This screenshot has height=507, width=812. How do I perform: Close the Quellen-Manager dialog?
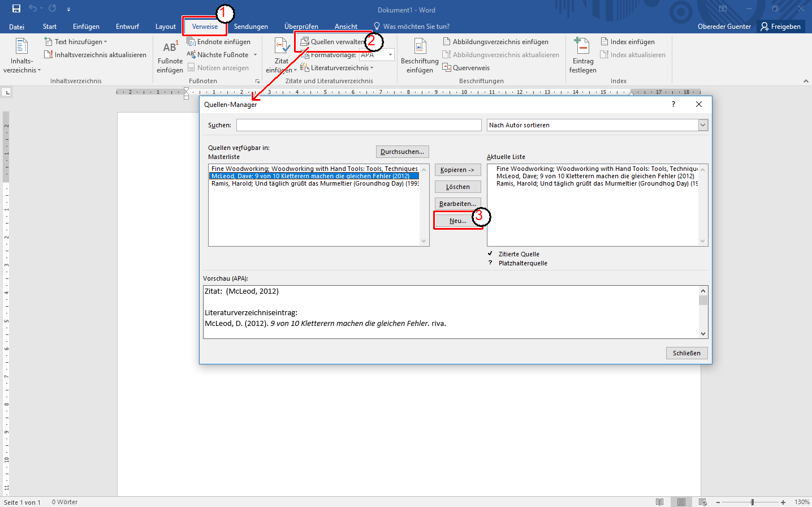(x=699, y=104)
